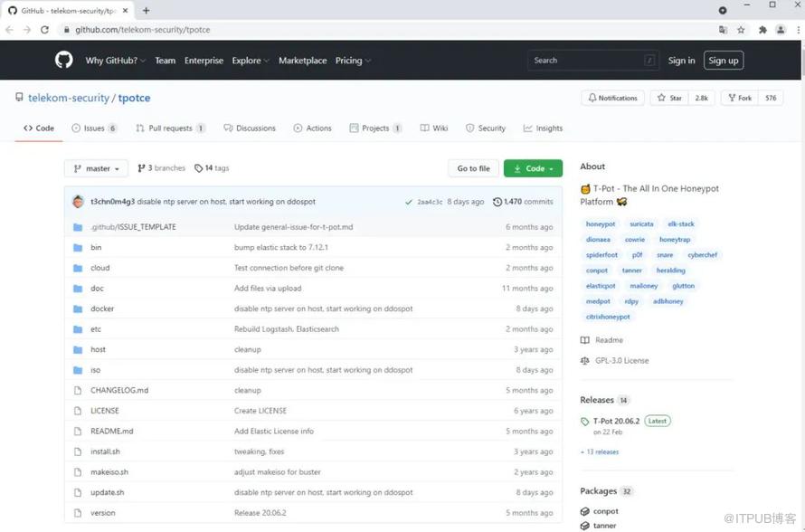Expand the Why GitHub? menu
This screenshot has height=532, width=805.
116,60
